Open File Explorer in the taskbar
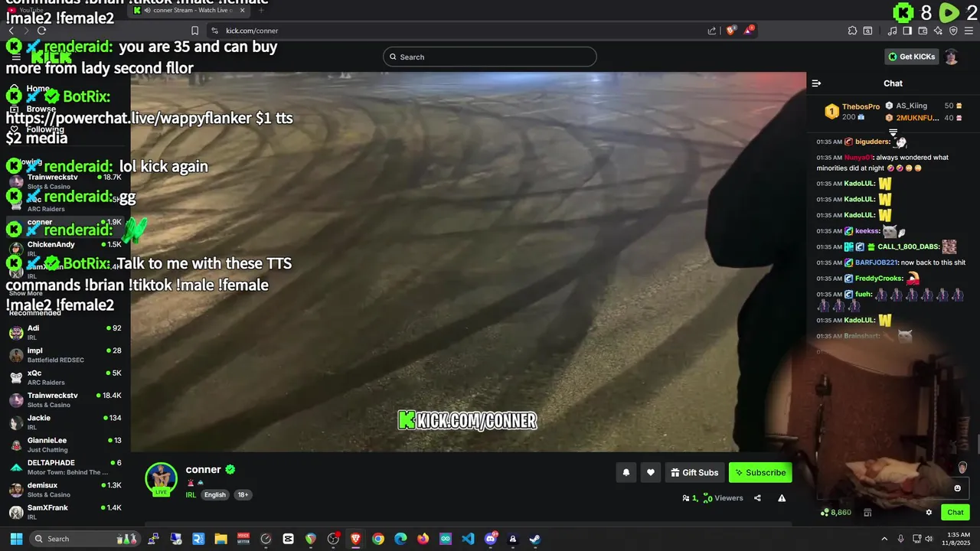 pos(220,539)
